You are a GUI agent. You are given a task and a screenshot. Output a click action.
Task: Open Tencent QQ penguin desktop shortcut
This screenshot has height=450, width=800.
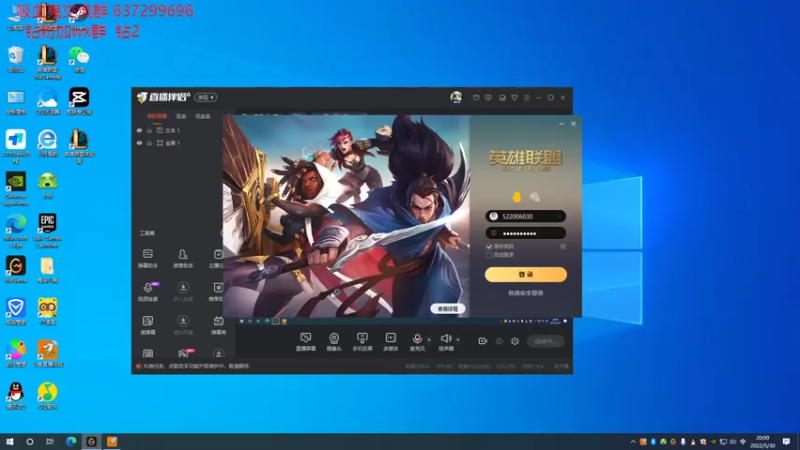[x=16, y=396]
